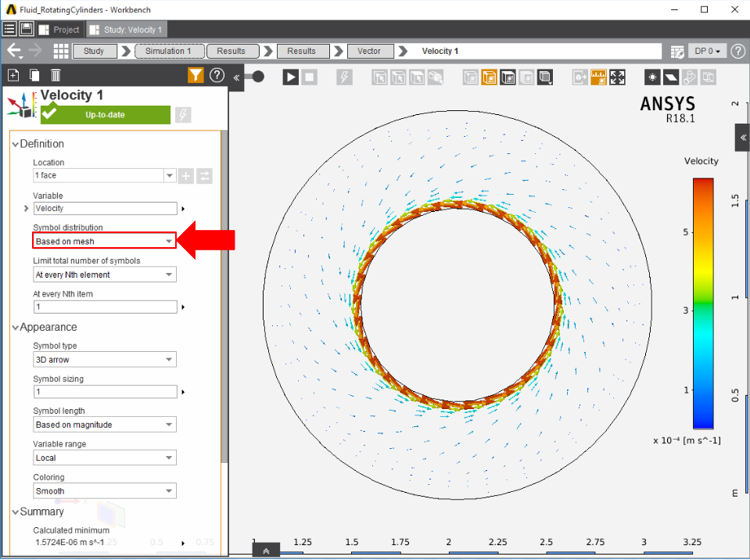Open the grid view of all tasks
750x560 pixels.
[x=61, y=51]
